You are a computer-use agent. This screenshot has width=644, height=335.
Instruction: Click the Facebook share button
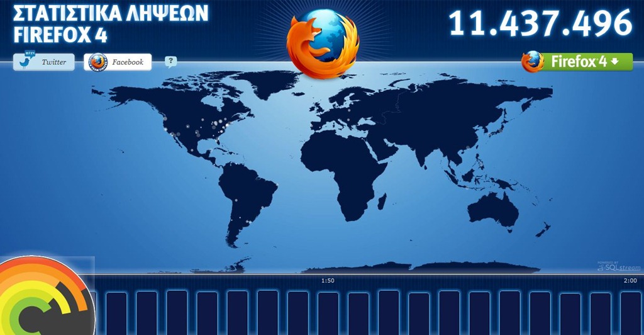tap(118, 62)
